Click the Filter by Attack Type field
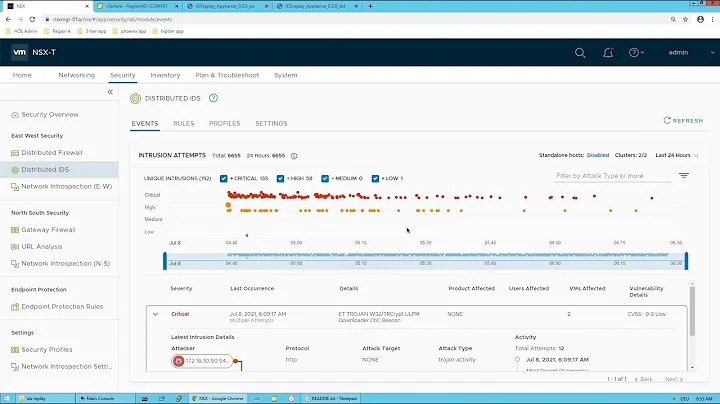Screen dimensions: 720x404 pyautogui.click(x=612, y=176)
